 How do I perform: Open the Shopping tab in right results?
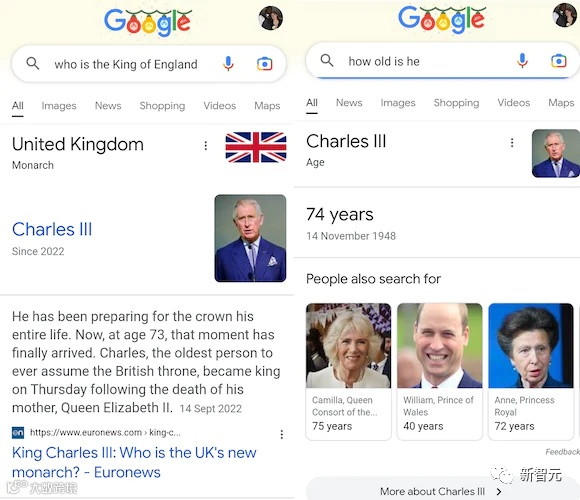coord(456,103)
